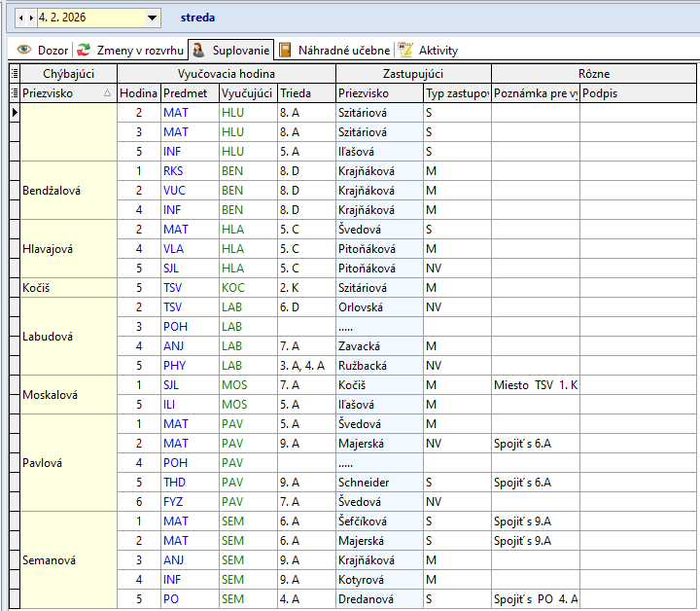
Task: Click the Zmeny v rozvrhu arrows icon
Action: 85,50
